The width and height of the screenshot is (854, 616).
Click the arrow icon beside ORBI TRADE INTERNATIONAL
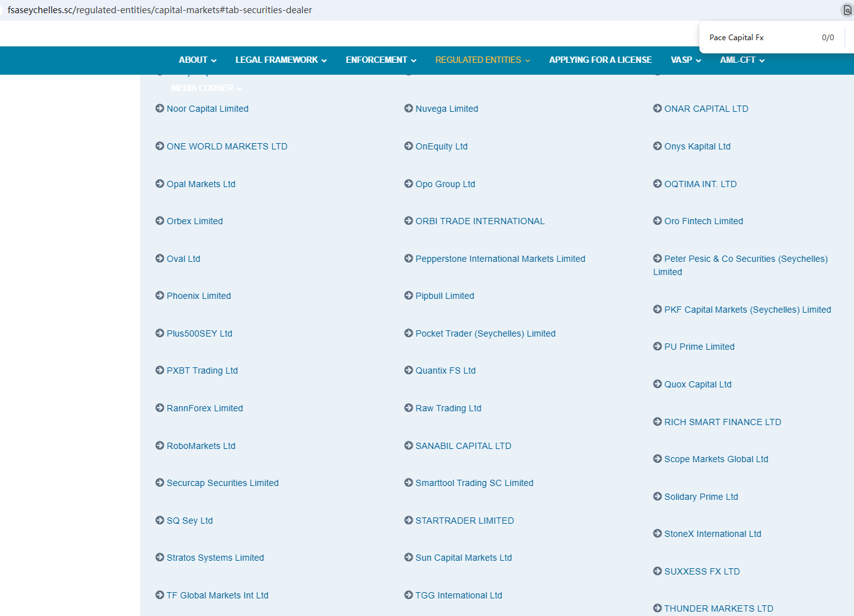click(408, 221)
